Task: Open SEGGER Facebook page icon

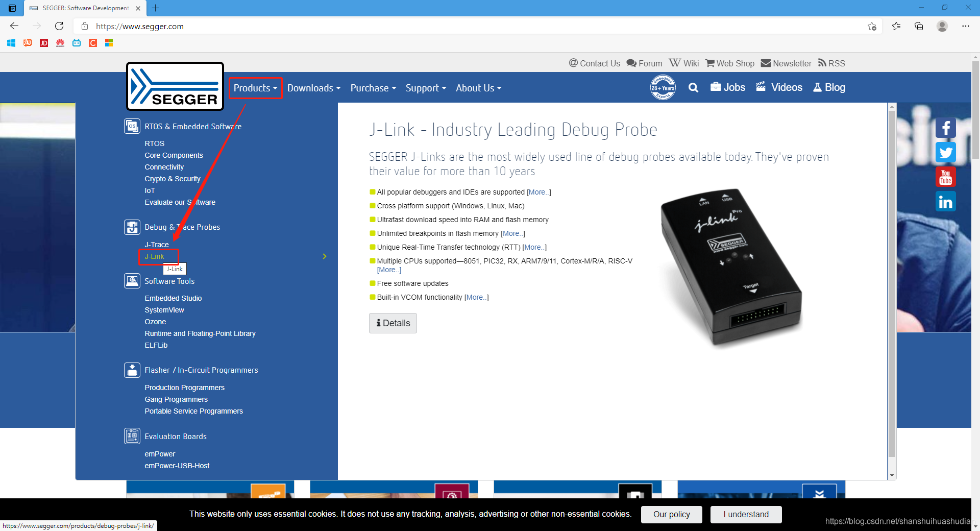Action: pos(945,128)
